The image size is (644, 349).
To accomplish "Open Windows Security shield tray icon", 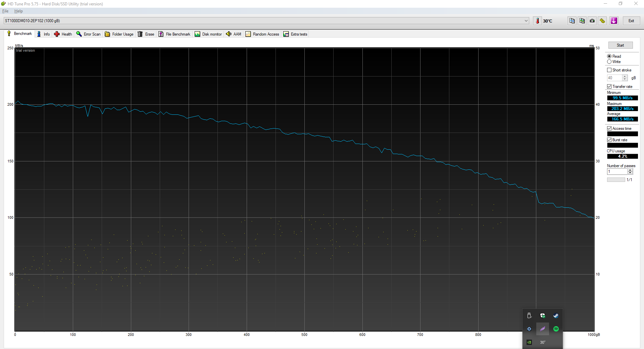I will tap(543, 315).
